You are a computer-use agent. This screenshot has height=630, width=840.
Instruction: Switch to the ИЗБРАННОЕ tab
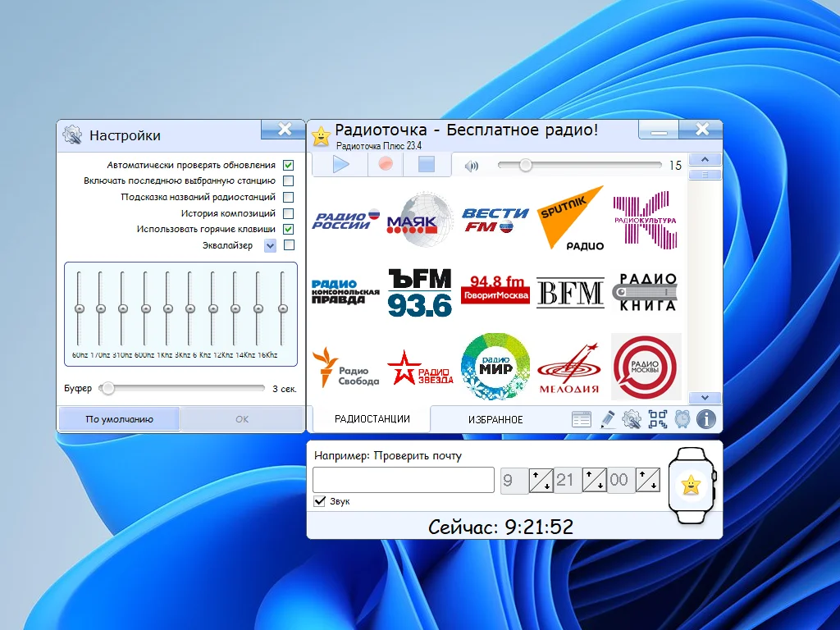pyautogui.click(x=495, y=419)
